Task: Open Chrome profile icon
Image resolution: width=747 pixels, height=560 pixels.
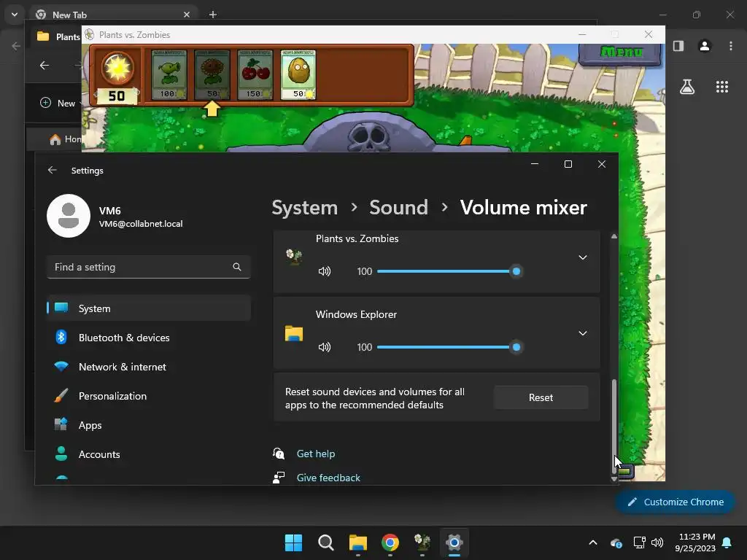Action: tap(704, 46)
